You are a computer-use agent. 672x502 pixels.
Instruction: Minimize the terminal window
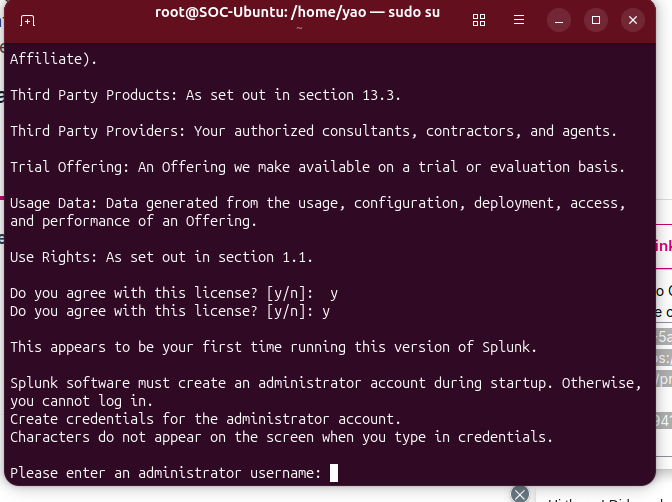tap(559, 20)
